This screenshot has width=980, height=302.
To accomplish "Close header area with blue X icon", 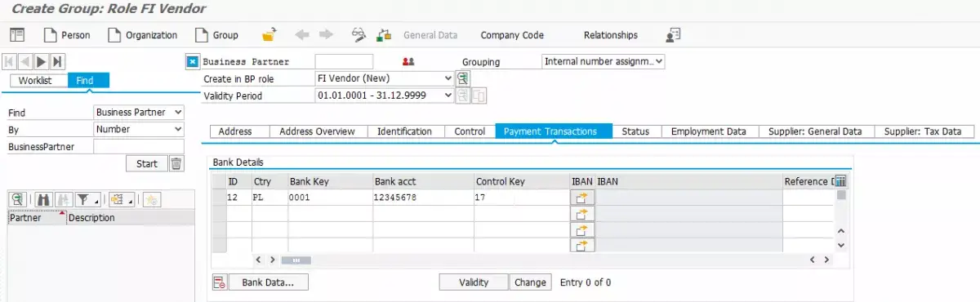I will click(193, 61).
